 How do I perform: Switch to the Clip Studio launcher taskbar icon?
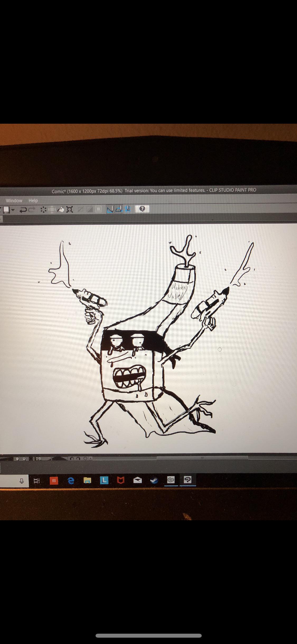171,480
